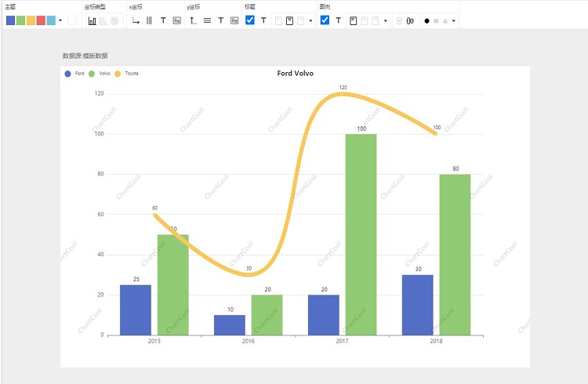Choose square legend marker shape
Image resolution: width=588 pixels, height=384 pixels.
[436, 21]
